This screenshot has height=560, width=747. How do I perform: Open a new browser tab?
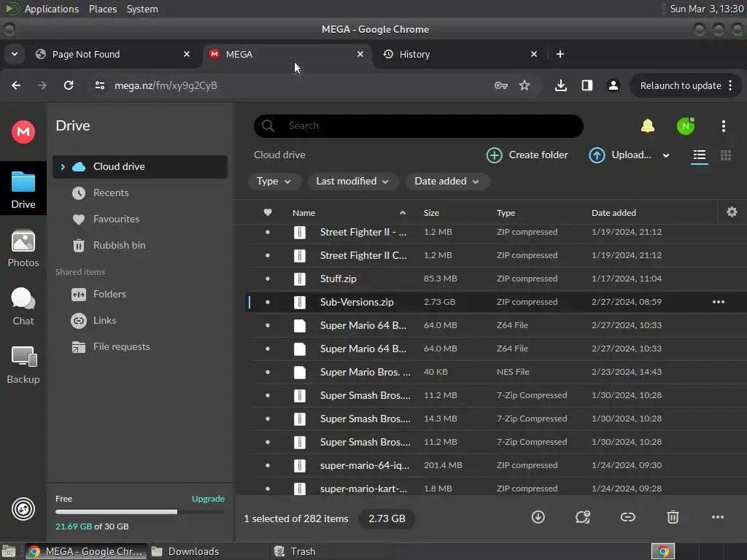560,54
